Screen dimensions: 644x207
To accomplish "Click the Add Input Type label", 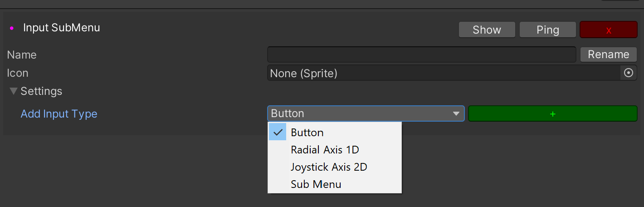I will 59,113.
